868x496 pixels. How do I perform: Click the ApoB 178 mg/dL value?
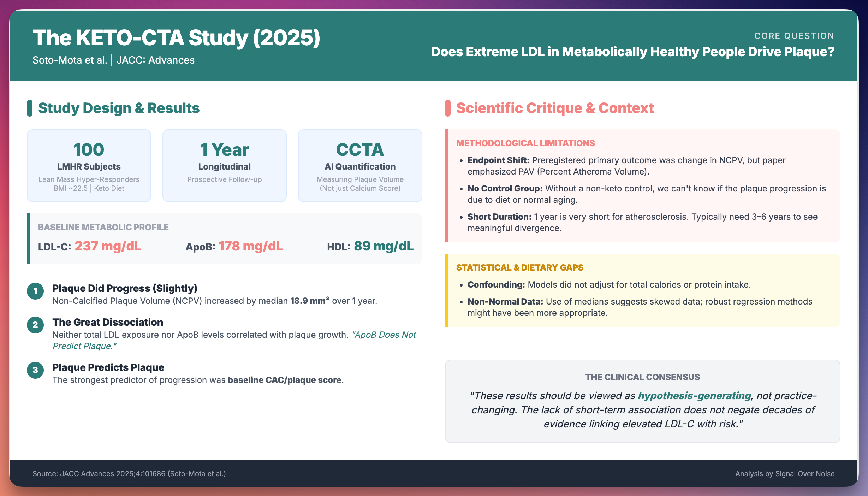pos(251,246)
